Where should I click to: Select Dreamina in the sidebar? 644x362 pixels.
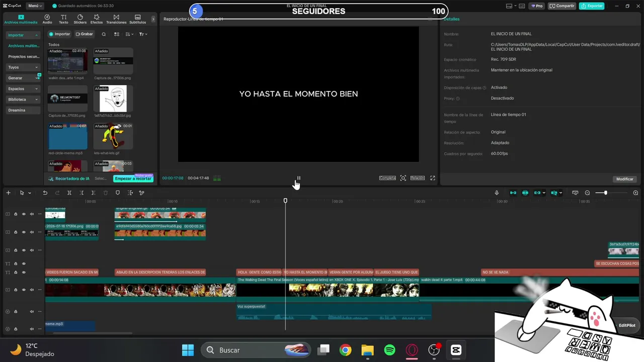click(23, 110)
